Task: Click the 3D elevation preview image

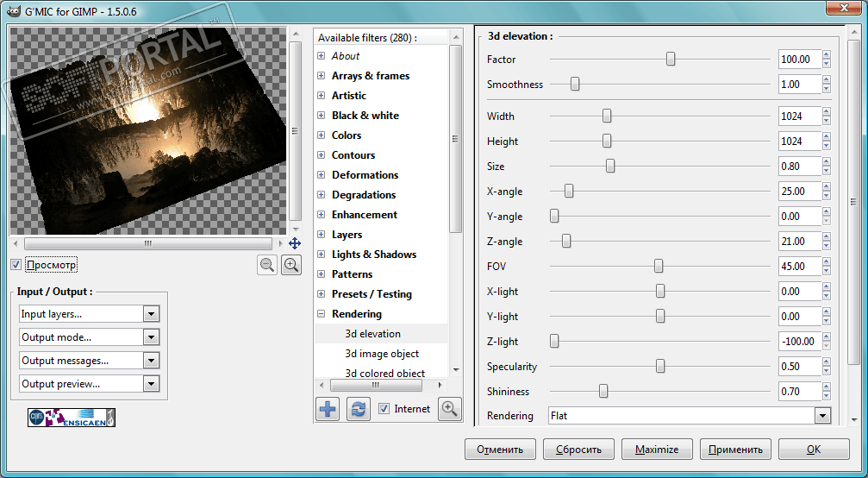Action: pyautogui.click(x=148, y=131)
